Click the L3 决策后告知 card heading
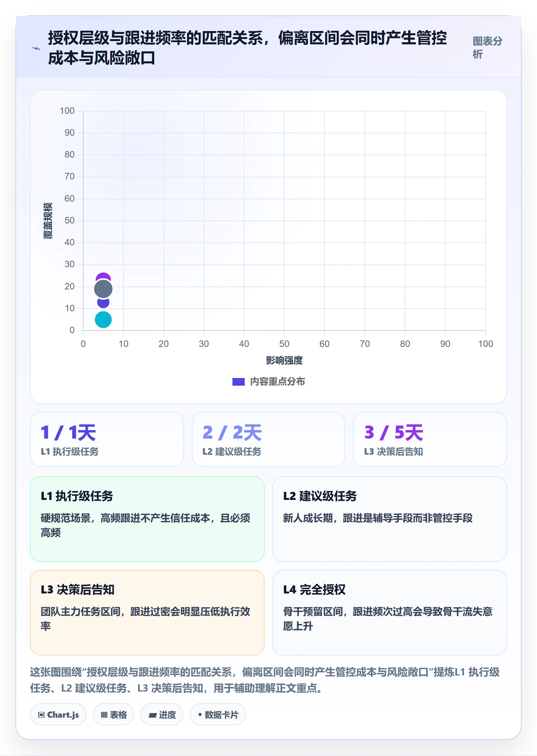Viewport: 537px width, 756px height. (x=77, y=590)
